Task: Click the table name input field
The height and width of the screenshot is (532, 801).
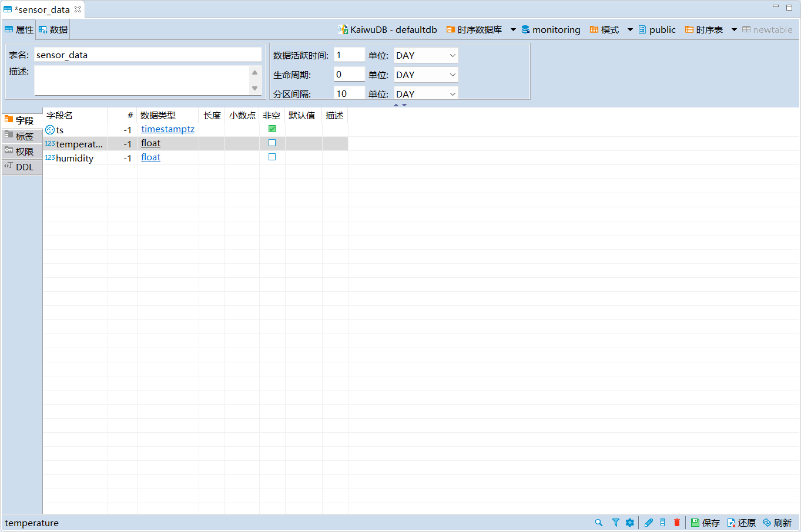Action: pyautogui.click(x=148, y=55)
